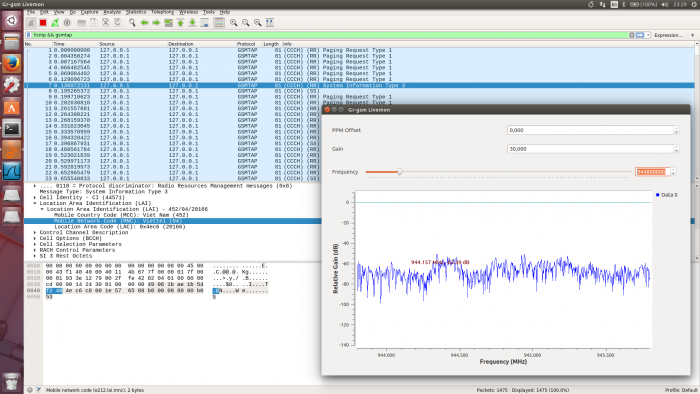Open the Statistics menu

[136, 12]
